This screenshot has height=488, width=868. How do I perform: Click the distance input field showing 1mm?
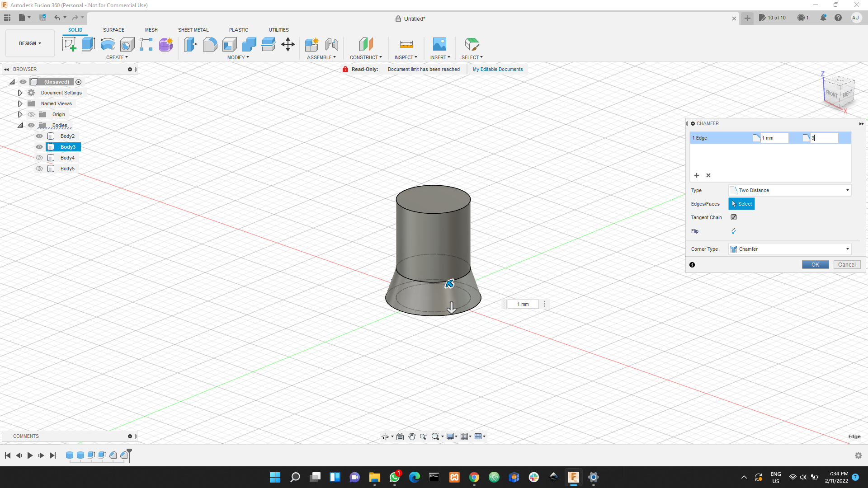(774, 138)
